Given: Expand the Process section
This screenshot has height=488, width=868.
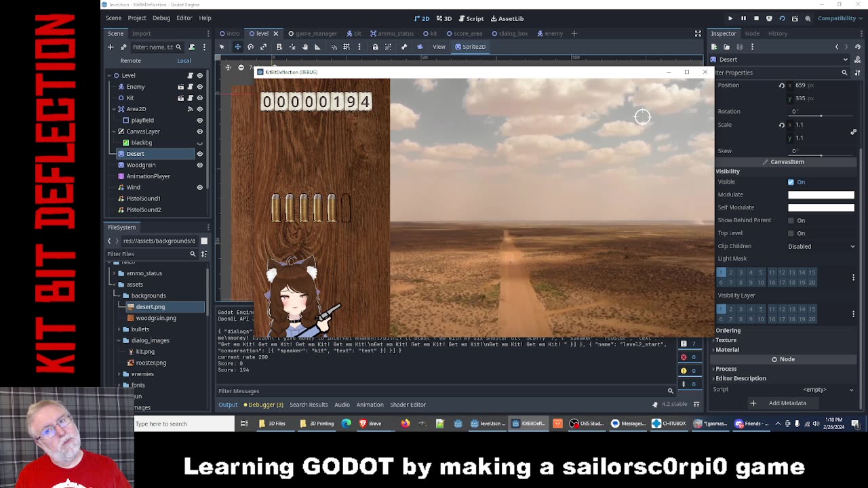Looking at the screenshot, I should point(726,369).
